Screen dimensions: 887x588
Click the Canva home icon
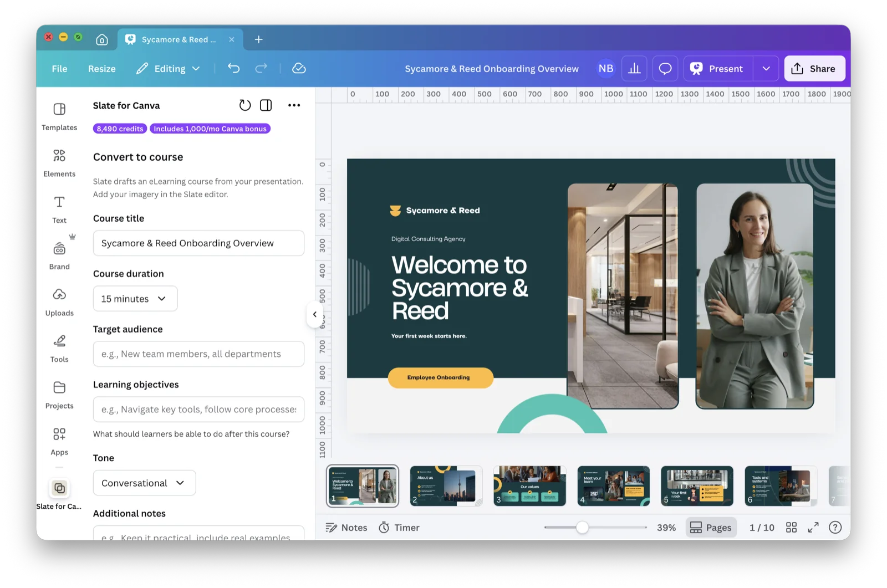pyautogui.click(x=101, y=39)
